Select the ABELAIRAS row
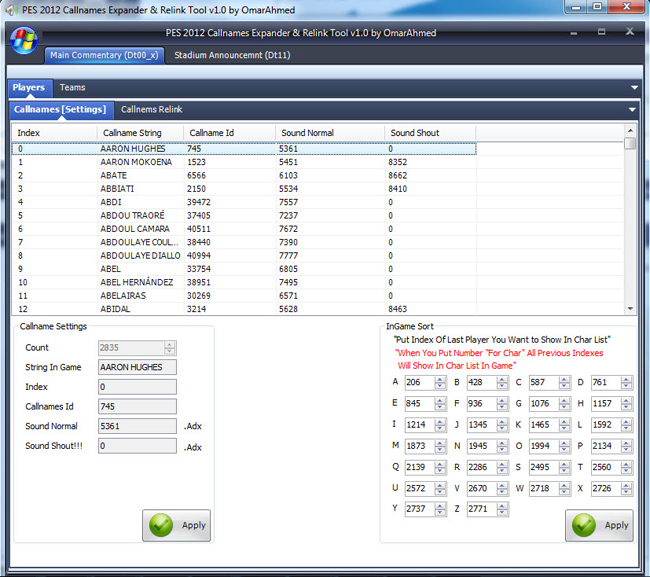The image size is (650, 577). (x=244, y=296)
